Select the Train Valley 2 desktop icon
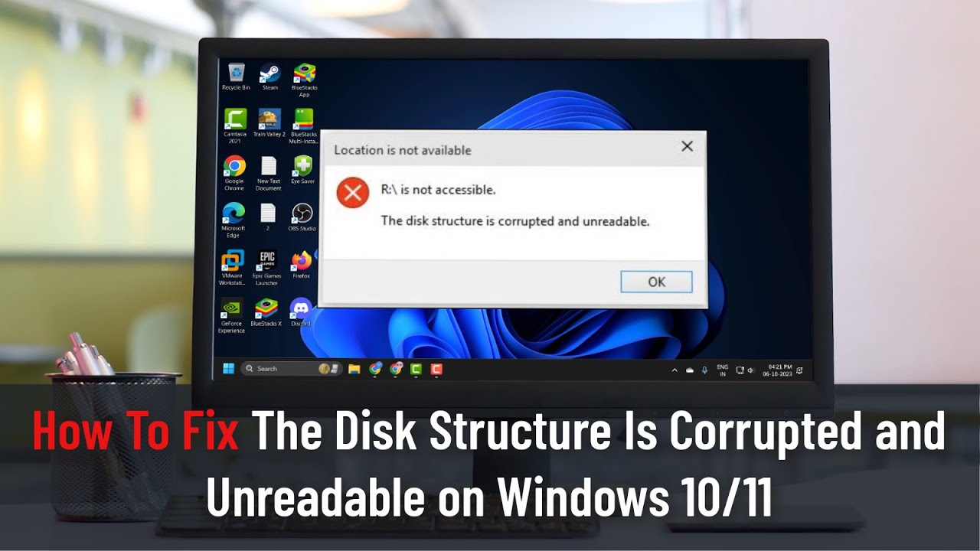The height and width of the screenshot is (551, 980). pyautogui.click(x=269, y=123)
